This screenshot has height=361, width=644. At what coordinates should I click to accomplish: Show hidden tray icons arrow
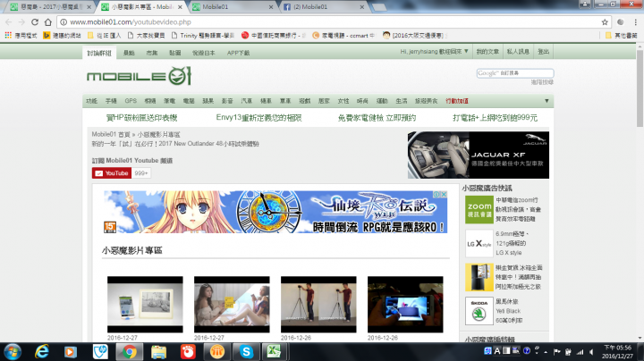tap(546, 352)
